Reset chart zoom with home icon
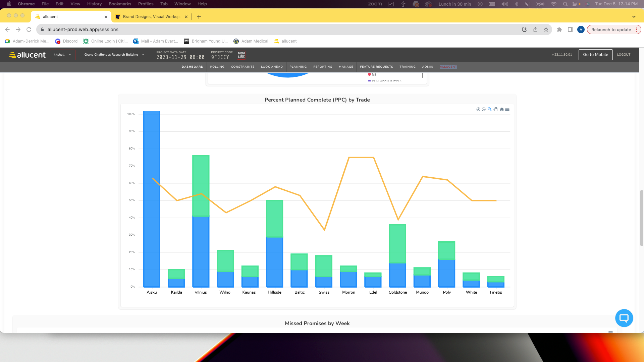 point(502,109)
